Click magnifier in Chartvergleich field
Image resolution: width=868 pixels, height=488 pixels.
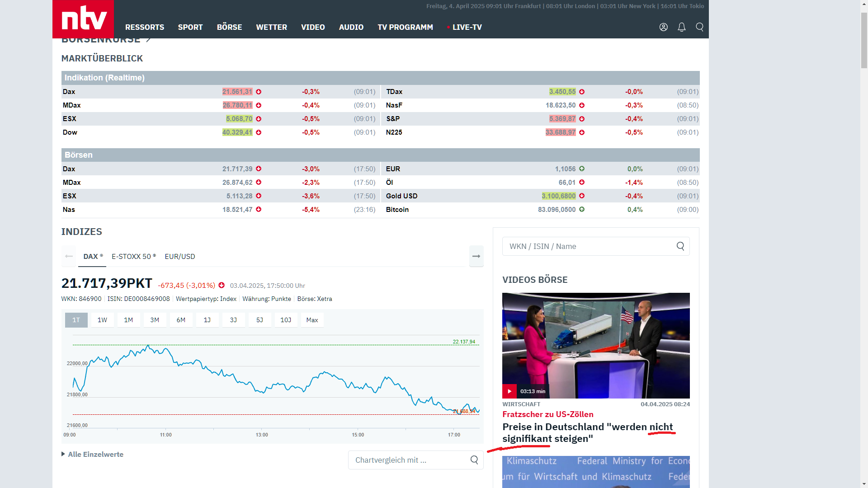click(474, 460)
